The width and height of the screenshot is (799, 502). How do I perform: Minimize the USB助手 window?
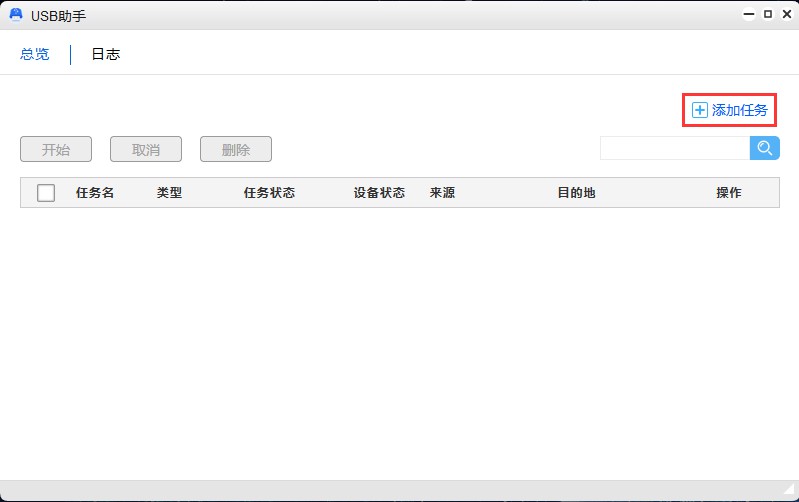point(751,15)
